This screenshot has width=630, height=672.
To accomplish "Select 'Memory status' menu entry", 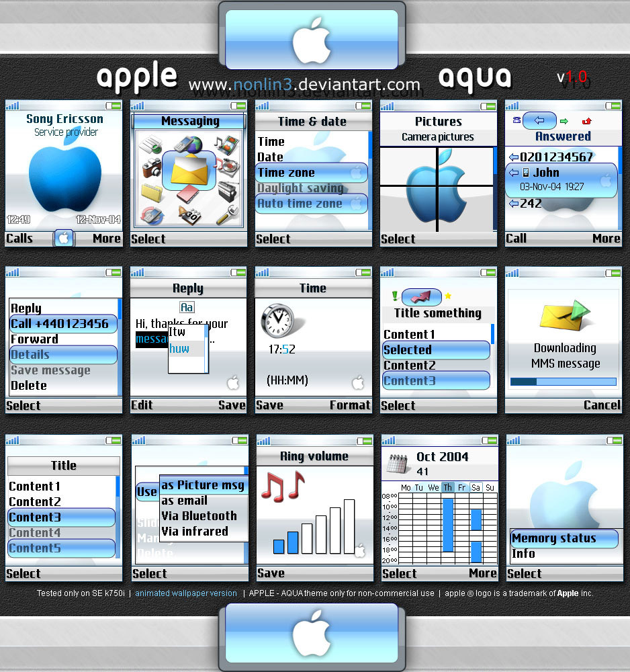I will coord(564,538).
